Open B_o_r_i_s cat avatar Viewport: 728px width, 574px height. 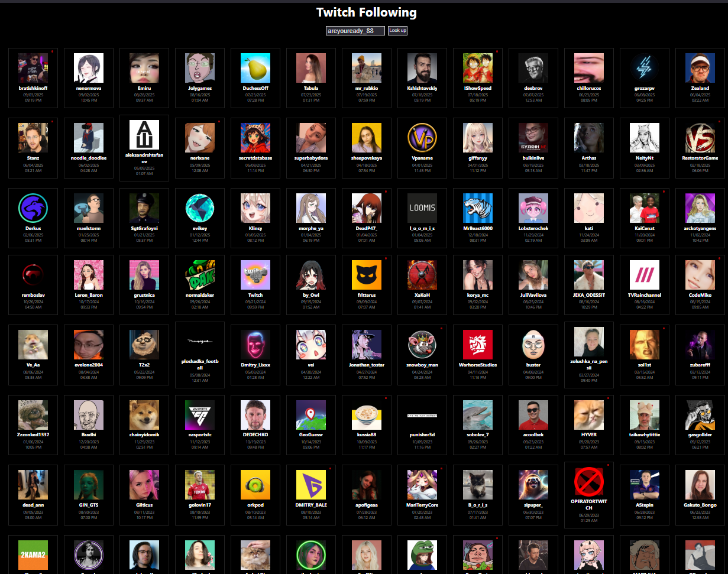pos(478,485)
